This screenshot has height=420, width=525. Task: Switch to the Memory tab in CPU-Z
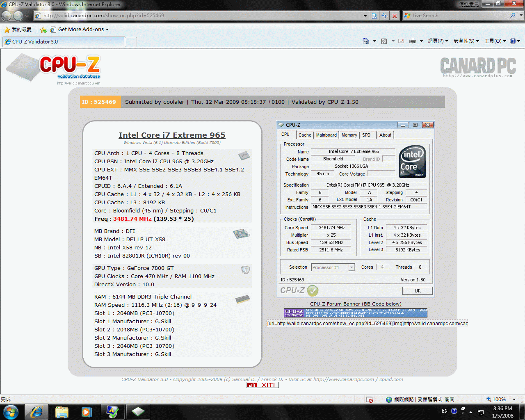click(x=349, y=135)
